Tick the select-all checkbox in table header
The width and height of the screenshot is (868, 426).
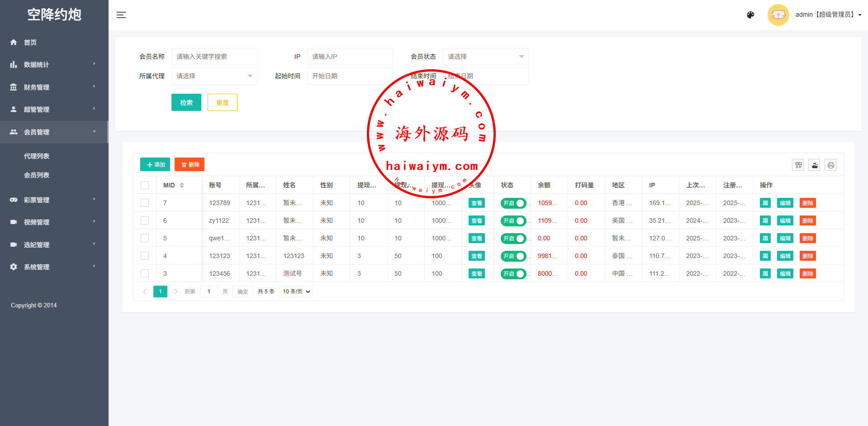tap(145, 185)
